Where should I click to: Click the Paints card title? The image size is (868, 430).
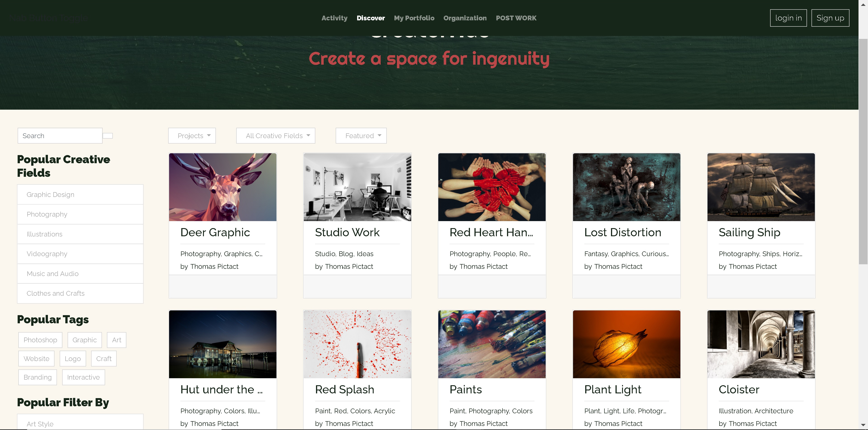click(466, 390)
